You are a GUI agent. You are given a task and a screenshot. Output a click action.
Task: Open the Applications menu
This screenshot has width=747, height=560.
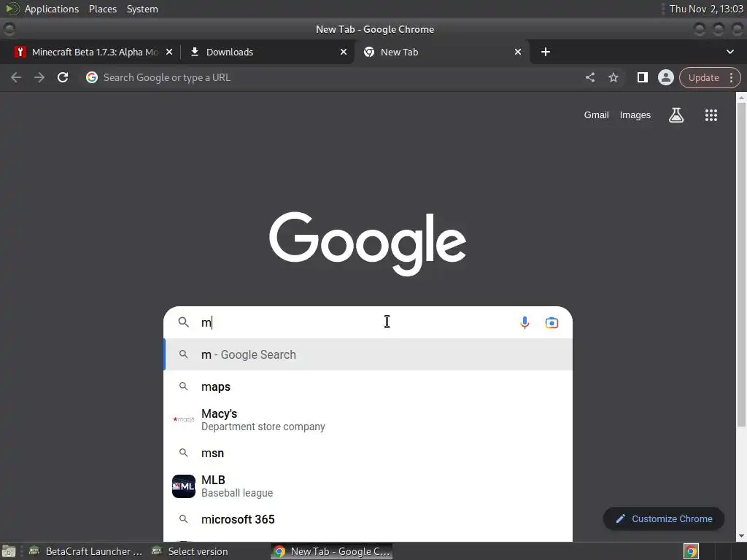pyautogui.click(x=52, y=9)
